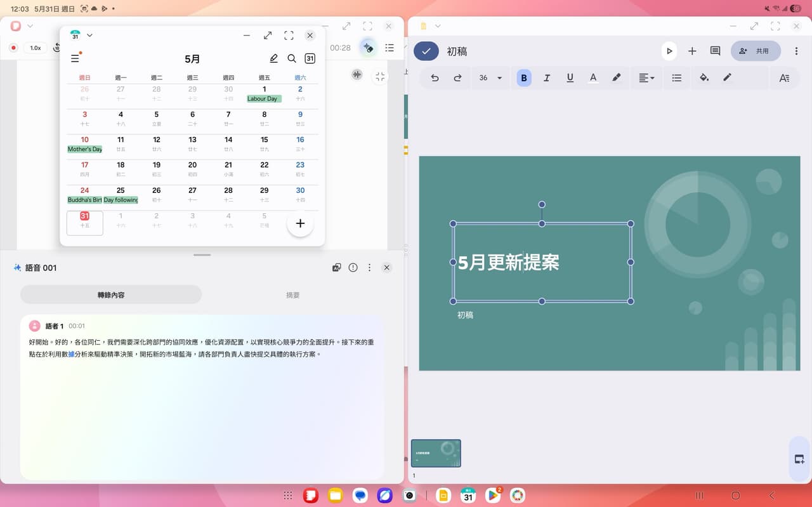Add new item with Slides plus icon
Image resolution: width=812 pixels, height=507 pixels.
692,51
